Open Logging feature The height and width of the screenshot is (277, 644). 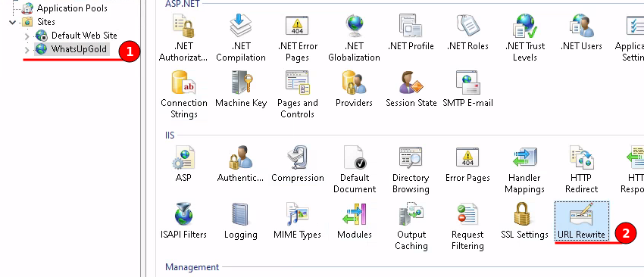[241, 221]
